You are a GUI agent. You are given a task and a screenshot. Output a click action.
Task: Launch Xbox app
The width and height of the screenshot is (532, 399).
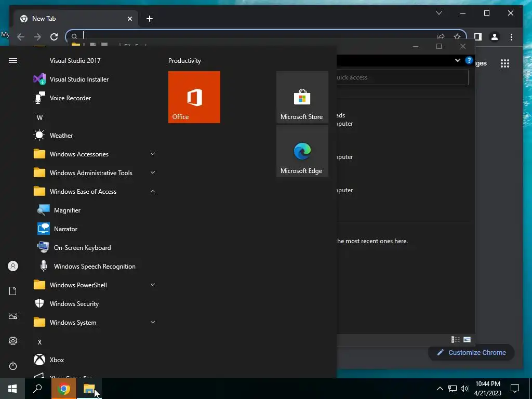pos(57,360)
